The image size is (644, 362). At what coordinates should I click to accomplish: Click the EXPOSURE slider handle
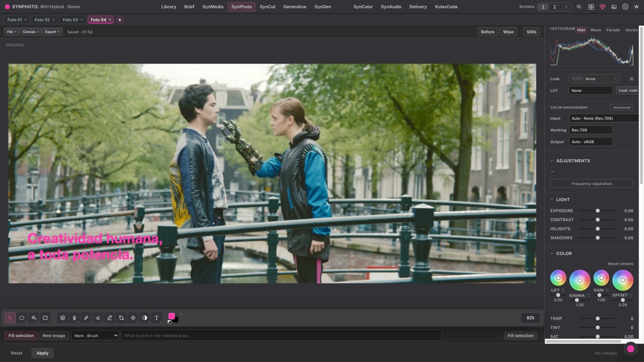(x=597, y=211)
